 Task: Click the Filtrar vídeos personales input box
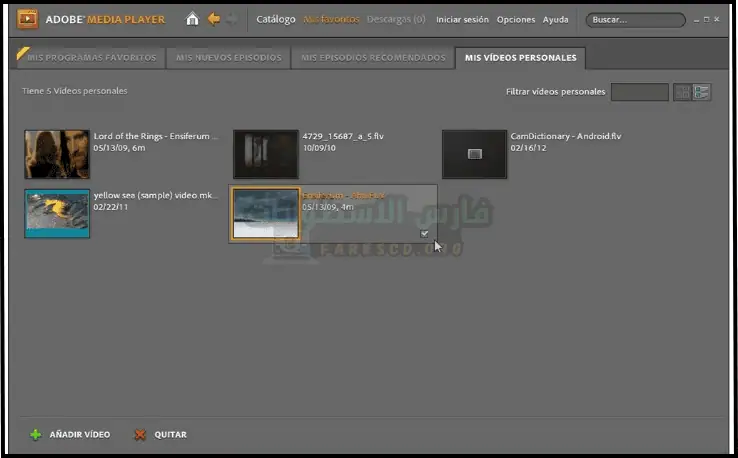tap(639, 92)
